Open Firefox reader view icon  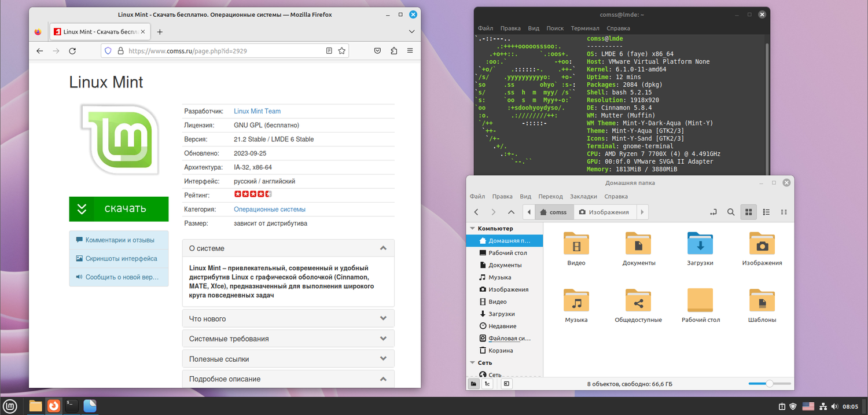tap(329, 51)
